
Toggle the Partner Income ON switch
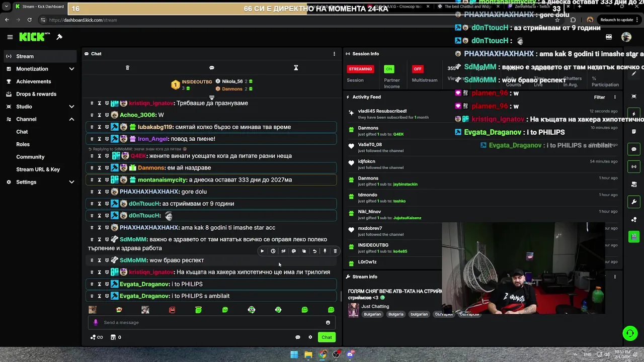point(389,69)
